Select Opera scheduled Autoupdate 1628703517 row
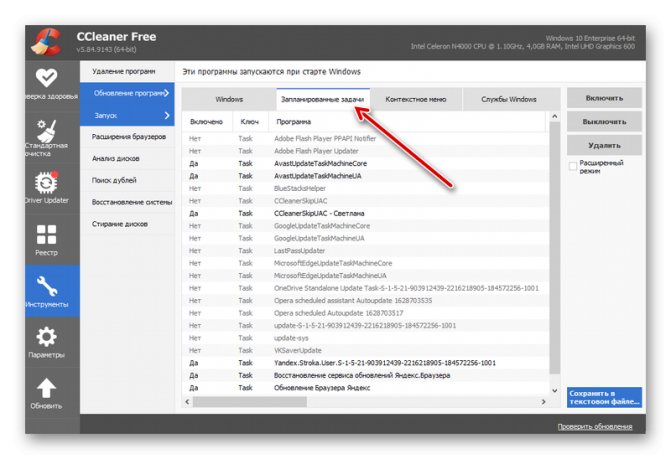This screenshot has width=671, height=459. coord(366,313)
